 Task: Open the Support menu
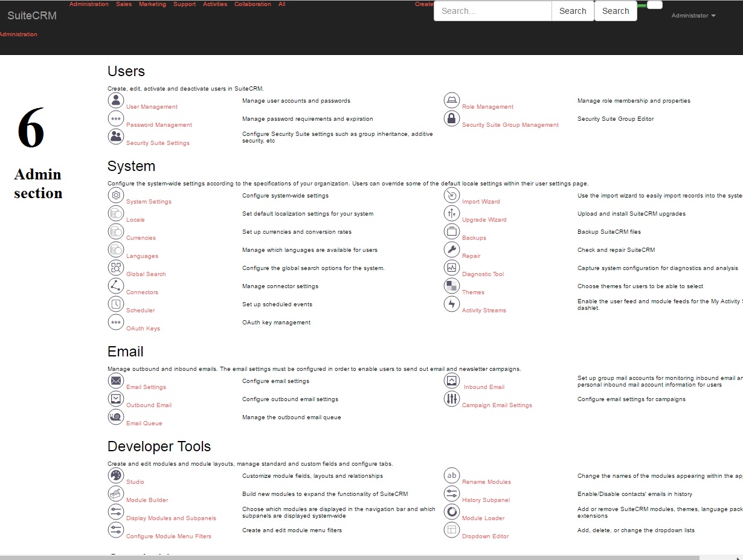point(184,4)
